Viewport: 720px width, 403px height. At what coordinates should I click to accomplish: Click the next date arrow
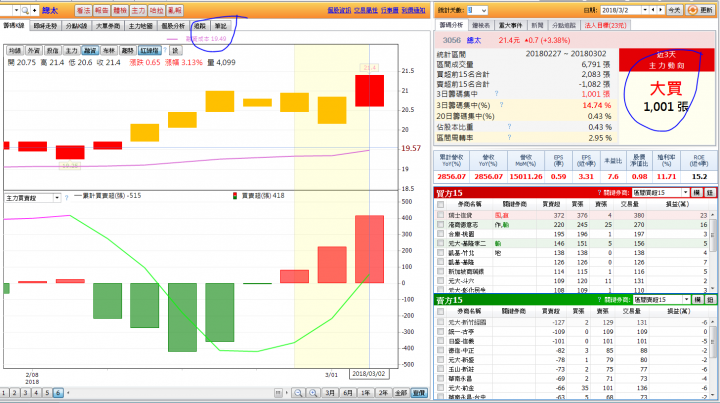pos(661,10)
